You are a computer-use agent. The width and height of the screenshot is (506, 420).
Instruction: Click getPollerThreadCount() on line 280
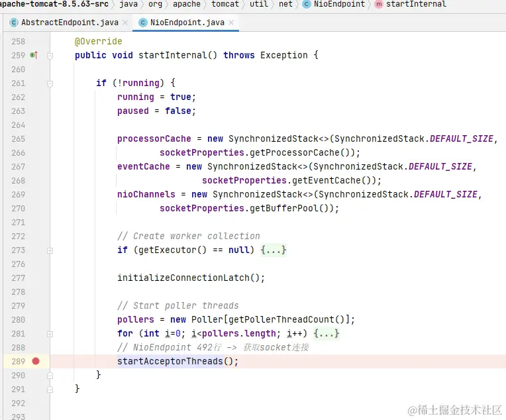click(x=287, y=319)
